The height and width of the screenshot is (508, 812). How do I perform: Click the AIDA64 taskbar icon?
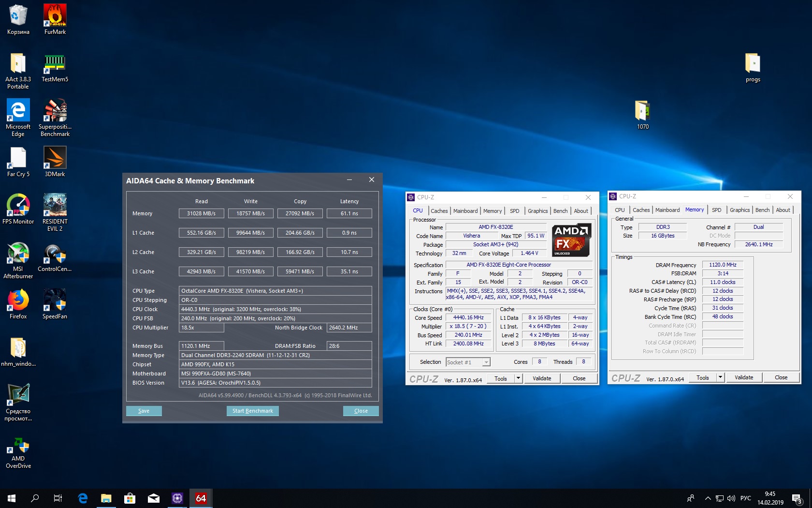point(201,498)
